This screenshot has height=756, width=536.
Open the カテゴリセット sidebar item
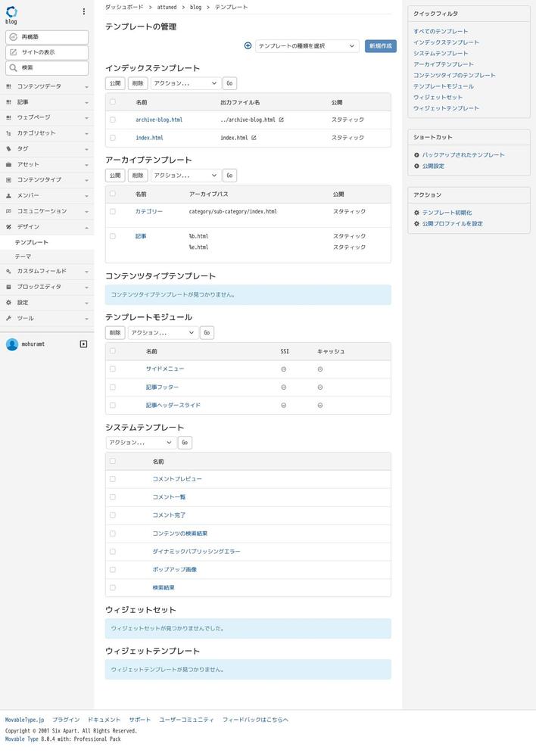[x=47, y=133]
